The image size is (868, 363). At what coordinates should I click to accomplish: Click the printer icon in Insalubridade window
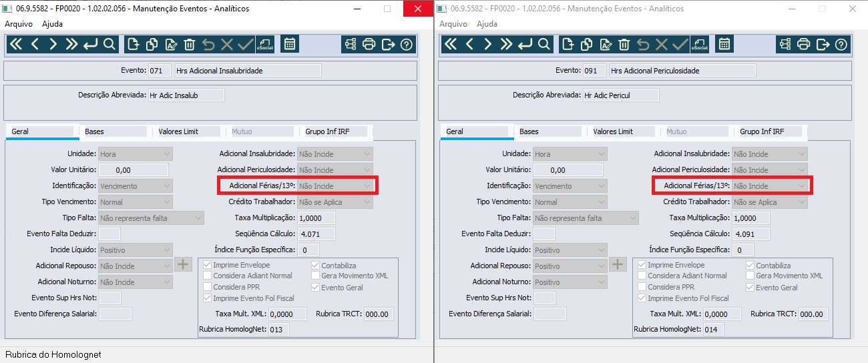369,45
